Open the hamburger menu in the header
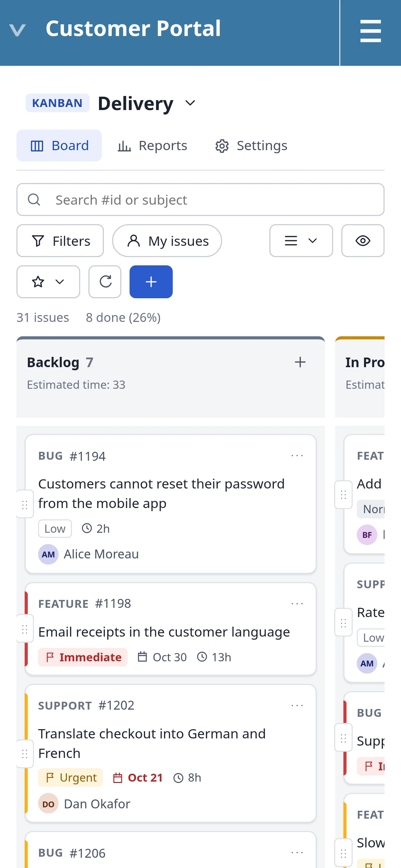401x868 pixels. (x=370, y=31)
